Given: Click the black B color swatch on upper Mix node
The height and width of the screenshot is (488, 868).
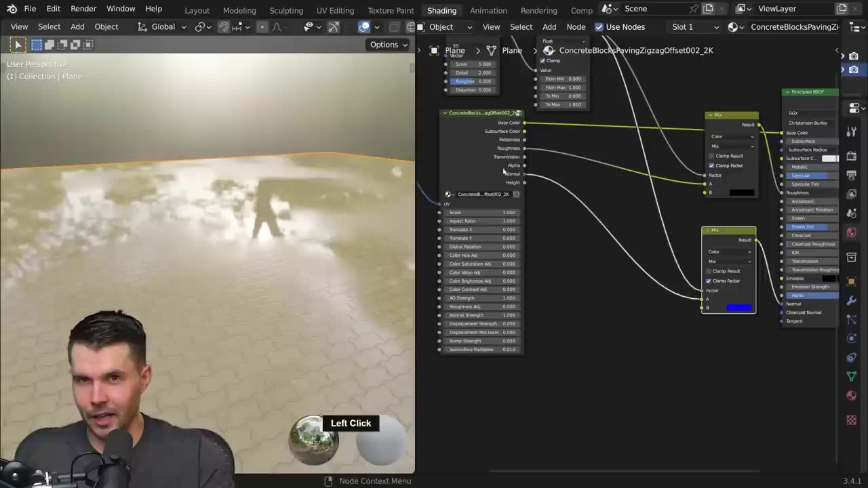Looking at the screenshot, I should click(741, 192).
